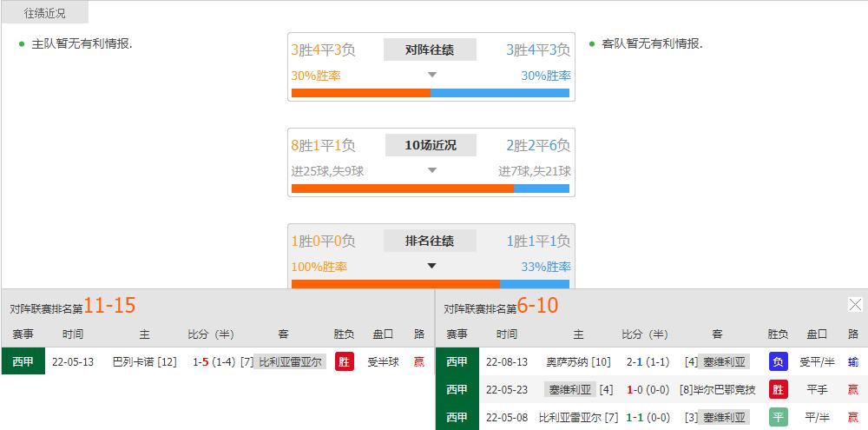Click the orange bar under 排名往绩
This screenshot has width=868, height=430.
(x=396, y=284)
